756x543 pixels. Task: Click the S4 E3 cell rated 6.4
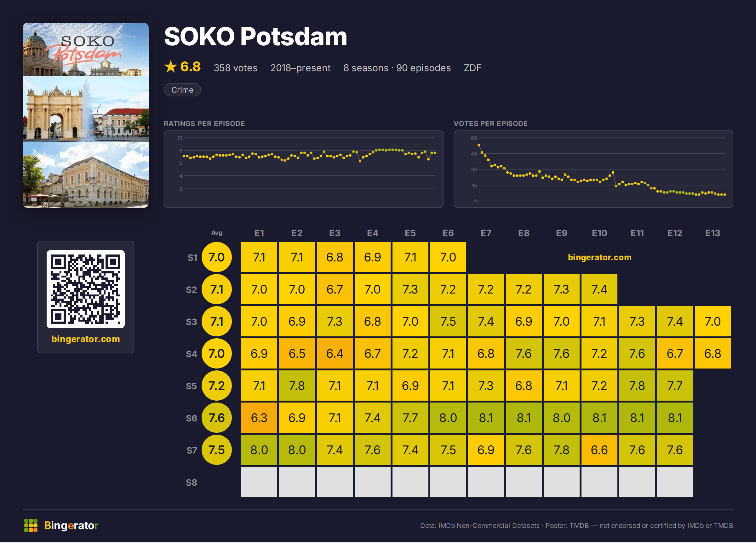335,354
